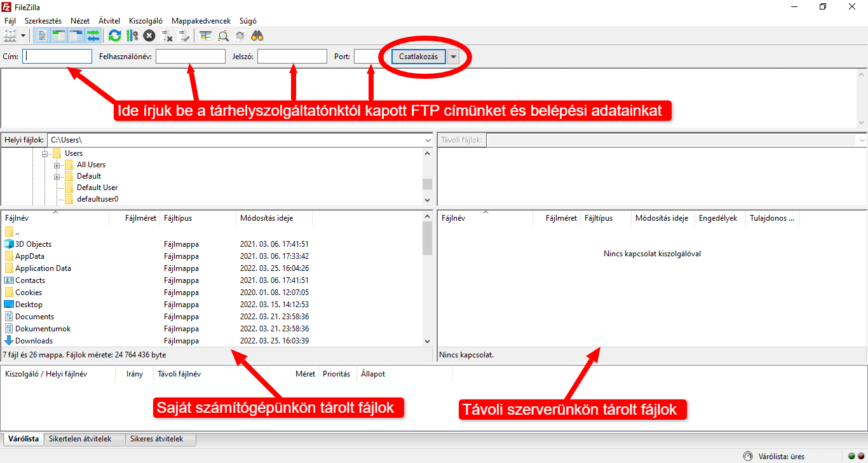The image size is (868, 463).
Task: Select the Users folder in tree
Action: 74,153
